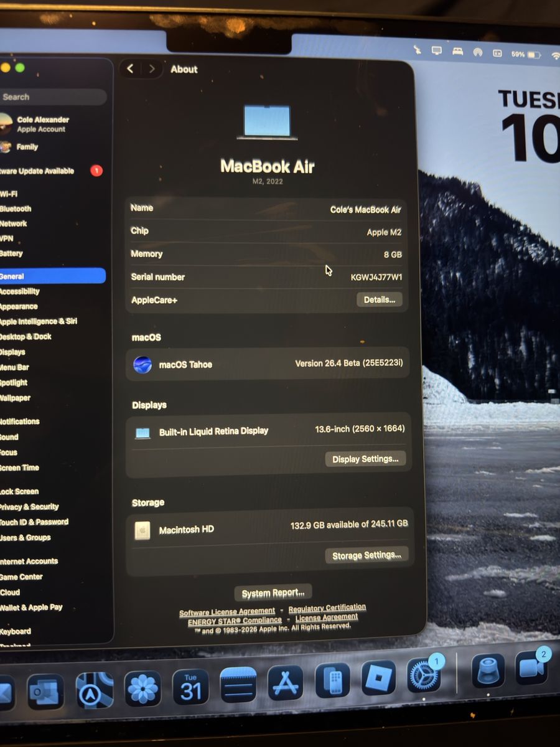Click the AppleCare+ Details button
The height and width of the screenshot is (747, 560).
click(379, 299)
